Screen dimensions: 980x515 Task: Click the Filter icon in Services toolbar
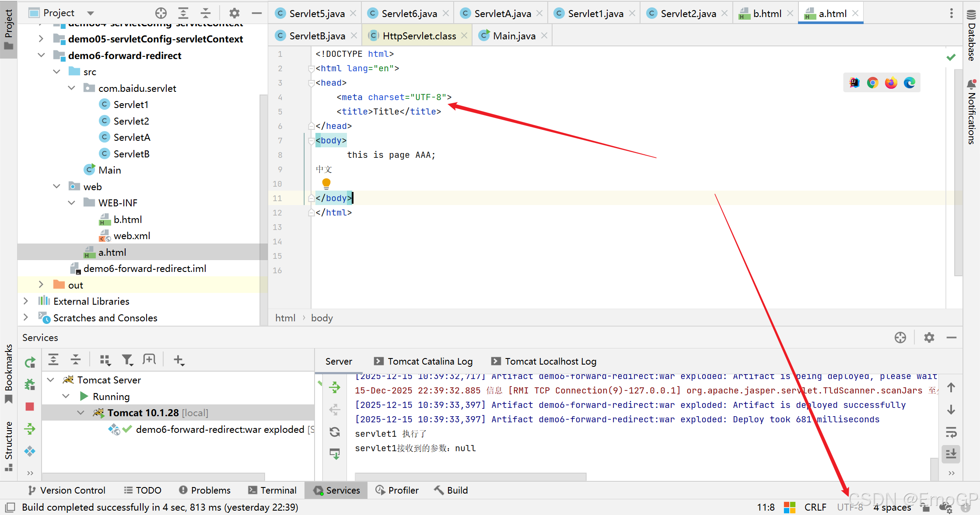pyautogui.click(x=127, y=360)
